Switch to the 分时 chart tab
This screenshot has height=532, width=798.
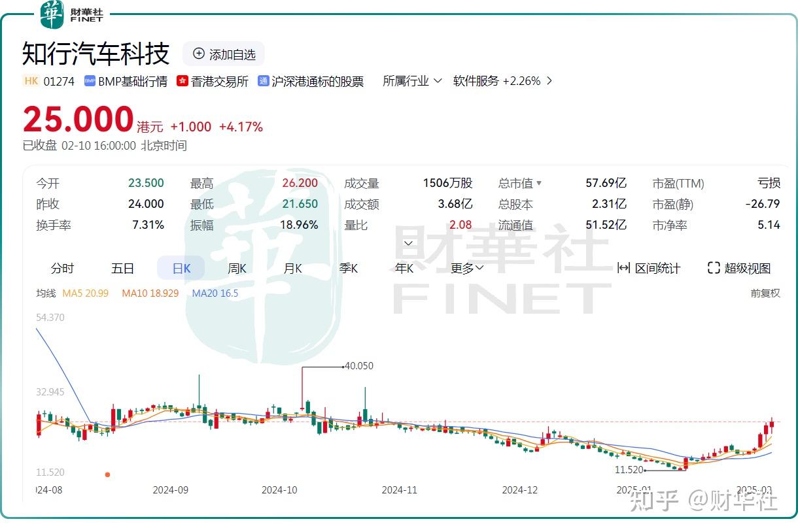click(62, 268)
